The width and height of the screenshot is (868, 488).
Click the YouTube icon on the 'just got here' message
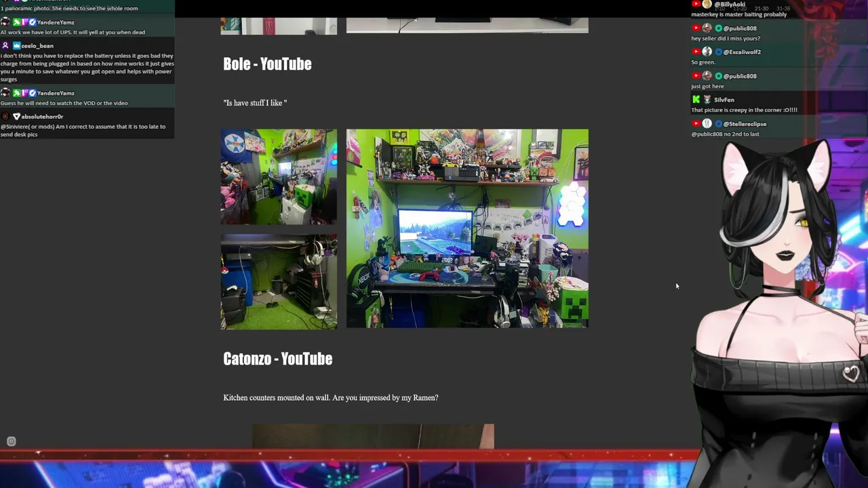pos(696,76)
